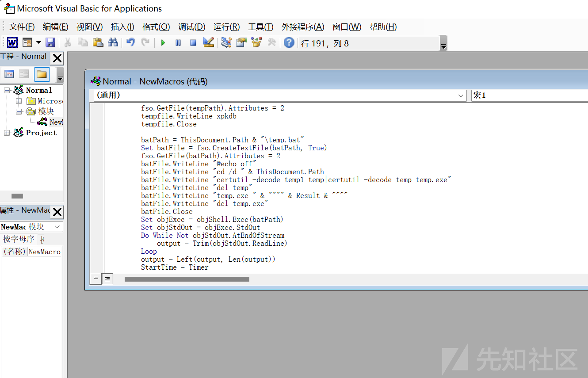The height and width of the screenshot is (378, 588).
Task: Open Properties Window toolbar icon
Action: [x=241, y=42]
